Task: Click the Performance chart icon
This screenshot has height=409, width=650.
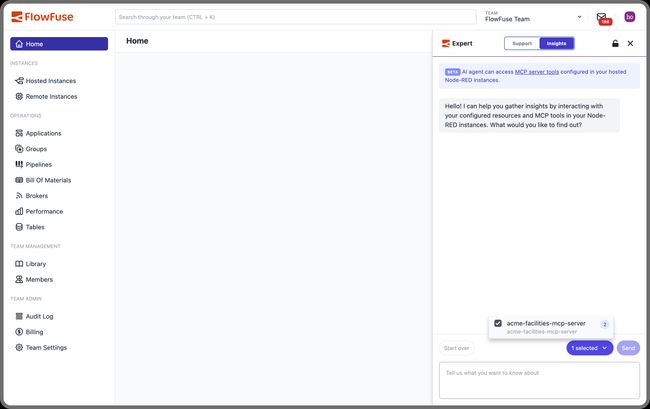Action: click(19, 211)
